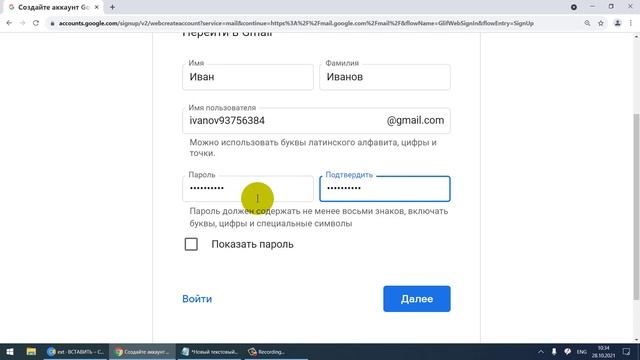The height and width of the screenshot is (360, 640).
Task: Click the Chrome media control circle icon
Action: tap(574, 7)
